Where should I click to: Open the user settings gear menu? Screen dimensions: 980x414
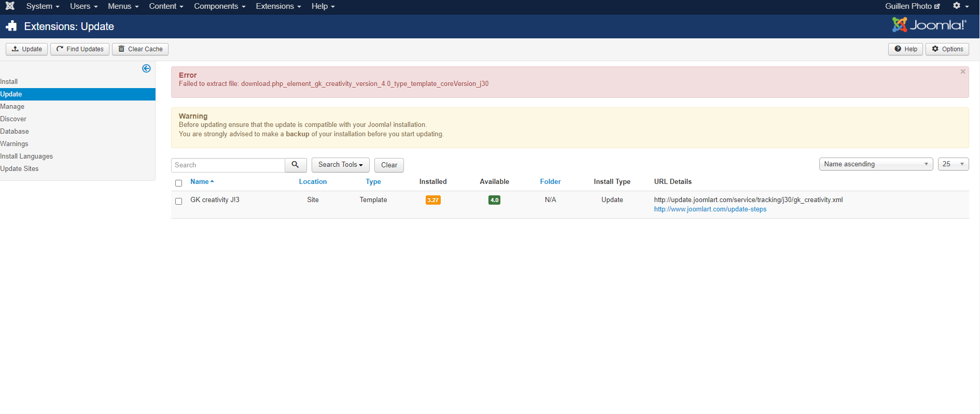pyautogui.click(x=960, y=6)
